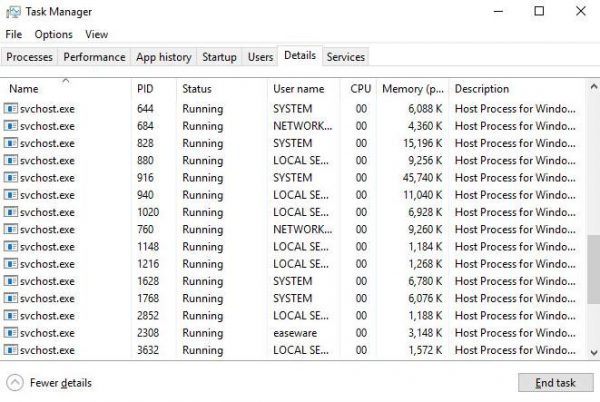The height and width of the screenshot is (402, 600).
Task: Open the Options menu
Action: tap(53, 34)
